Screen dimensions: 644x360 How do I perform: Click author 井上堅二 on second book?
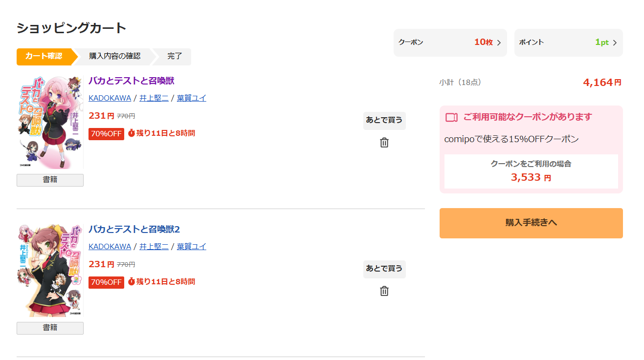[154, 247]
